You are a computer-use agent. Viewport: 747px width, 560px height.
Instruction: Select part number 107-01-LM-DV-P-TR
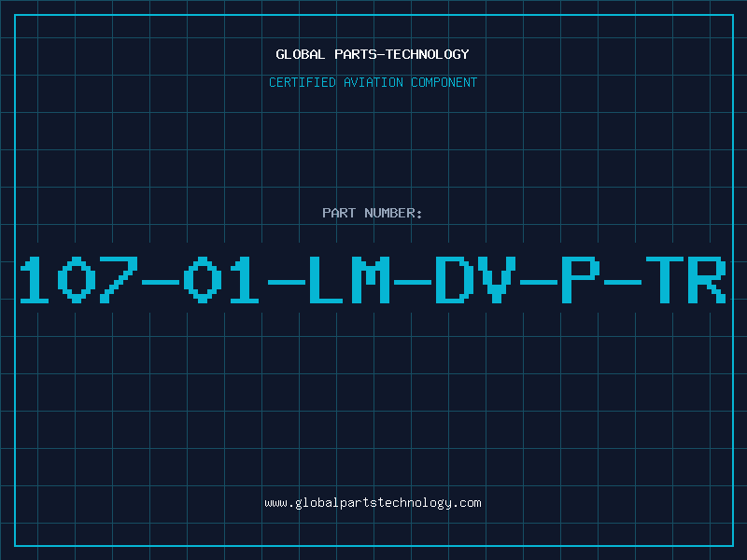[x=373, y=280]
